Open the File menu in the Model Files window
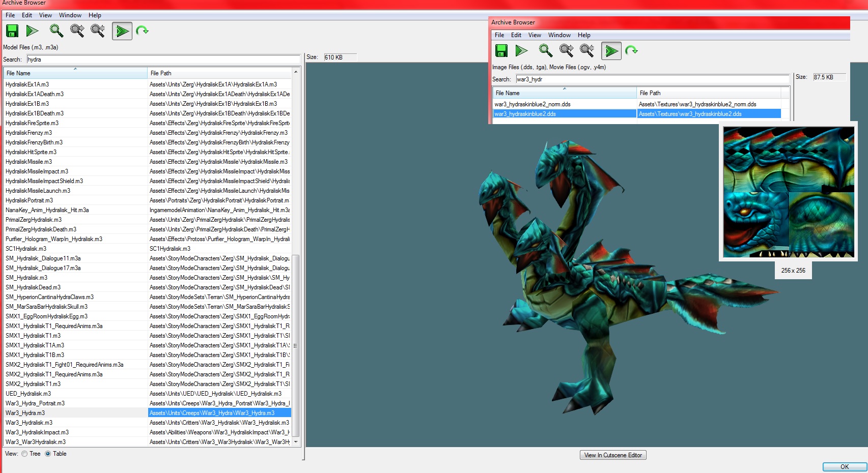Screen dimensions: 868x473 pos(10,15)
